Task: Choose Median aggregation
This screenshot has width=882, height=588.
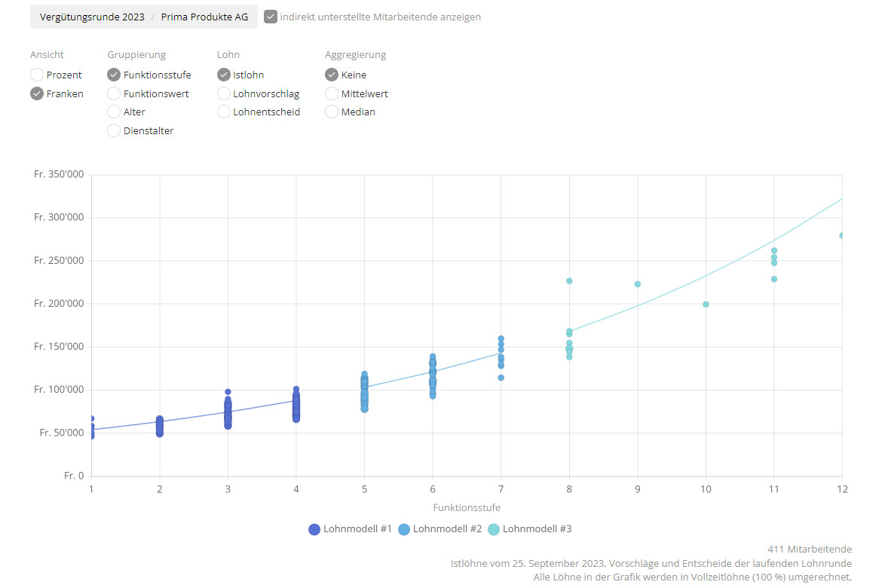Action: pyautogui.click(x=332, y=112)
